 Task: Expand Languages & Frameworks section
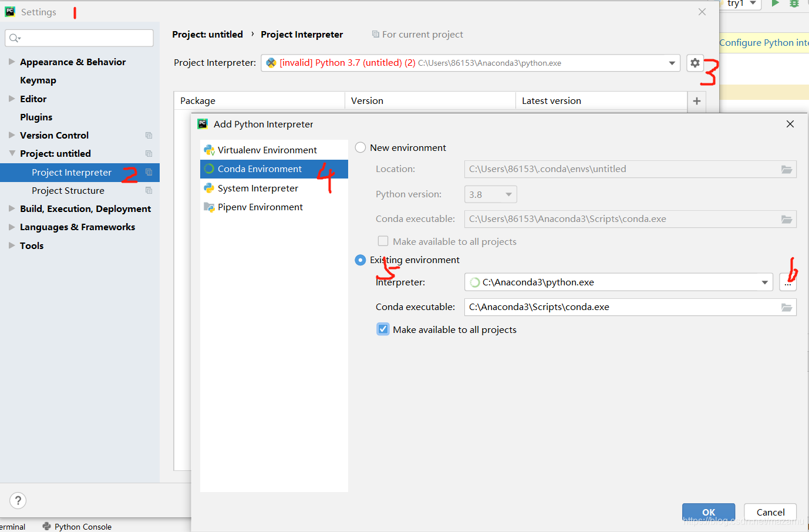(x=12, y=227)
